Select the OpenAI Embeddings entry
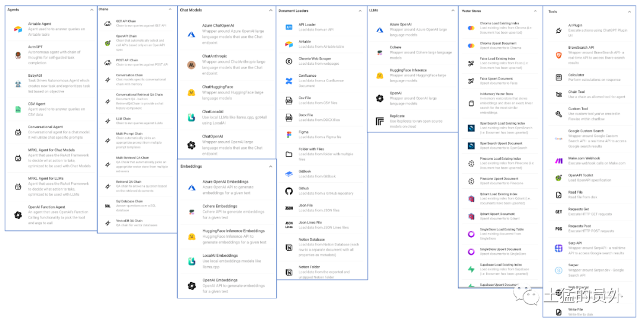644x324 pixels. tap(227, 286)
